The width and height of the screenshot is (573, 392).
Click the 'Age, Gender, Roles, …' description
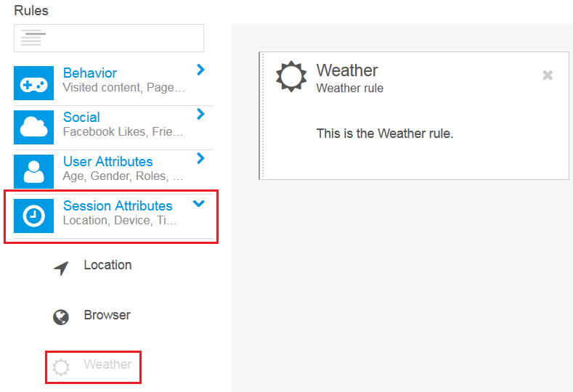(x=123, y=176)
